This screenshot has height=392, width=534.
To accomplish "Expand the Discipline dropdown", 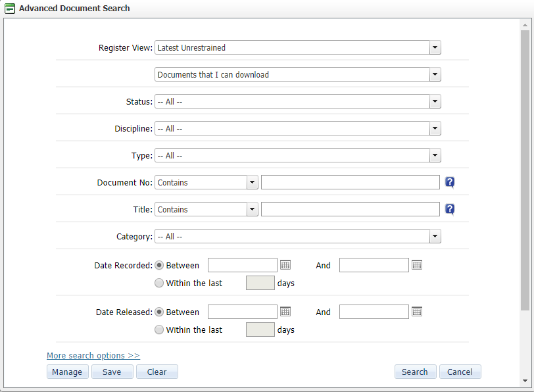I will [298, 128].
